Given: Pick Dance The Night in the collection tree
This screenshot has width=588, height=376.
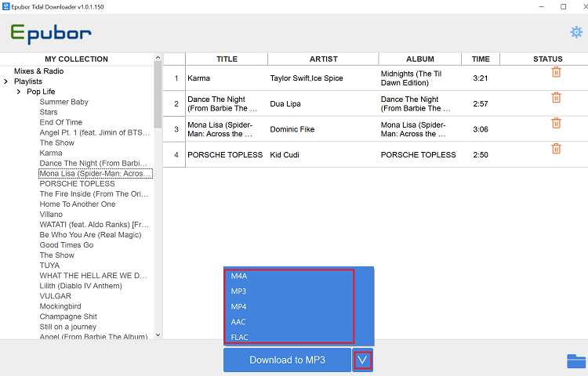Looking at the screenshot, I should point(94,163).
